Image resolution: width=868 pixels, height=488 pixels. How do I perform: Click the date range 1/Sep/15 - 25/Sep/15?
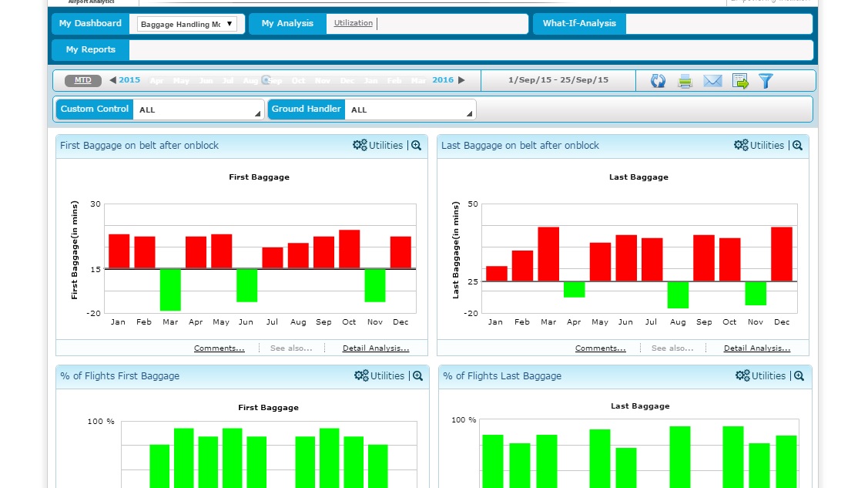pos(558,79)
